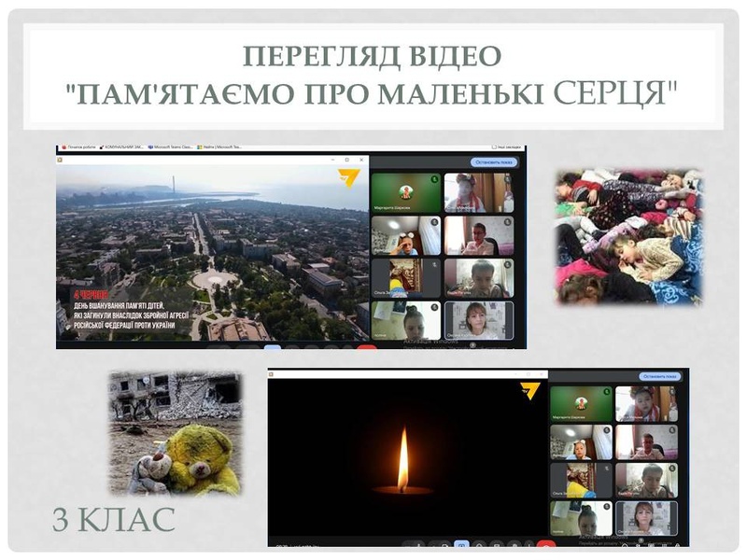Click the muted mic icon on Маргарита's green tile beside the city video
The height and width of the screenshot is (560, 747).
point(434,178)
